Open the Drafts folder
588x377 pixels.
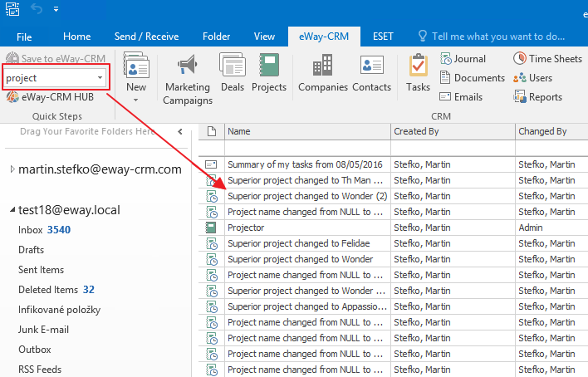pyautogui.click(x=31, y=250)
